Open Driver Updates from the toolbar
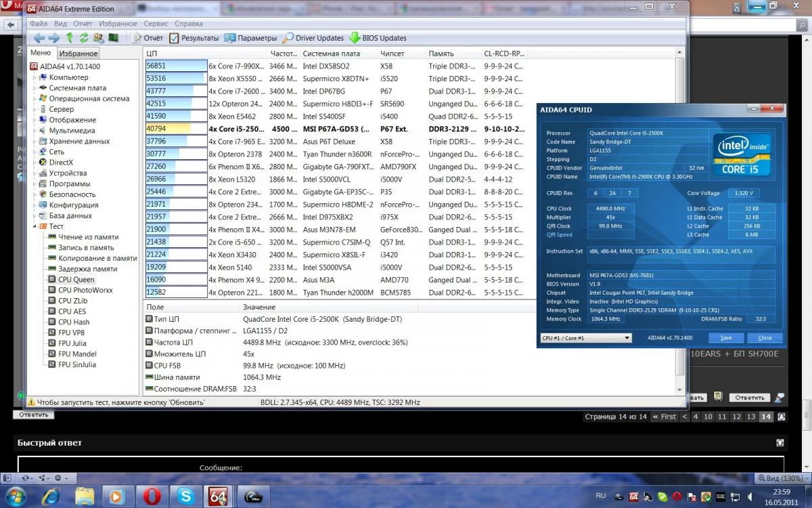Screen dimensions: 812x508 click(x=313, y=38)
